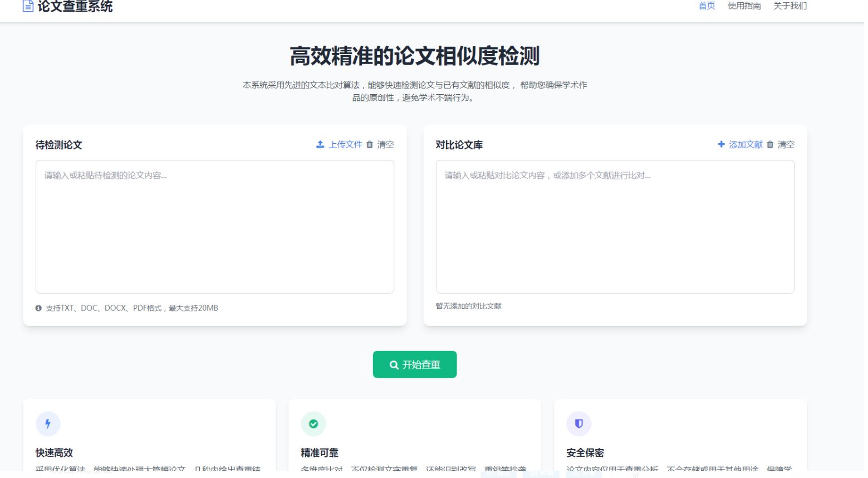The width and height of the screenshot is (868, 478).
Task: Click the thesis content input textarea
Action: pos(214,226)
